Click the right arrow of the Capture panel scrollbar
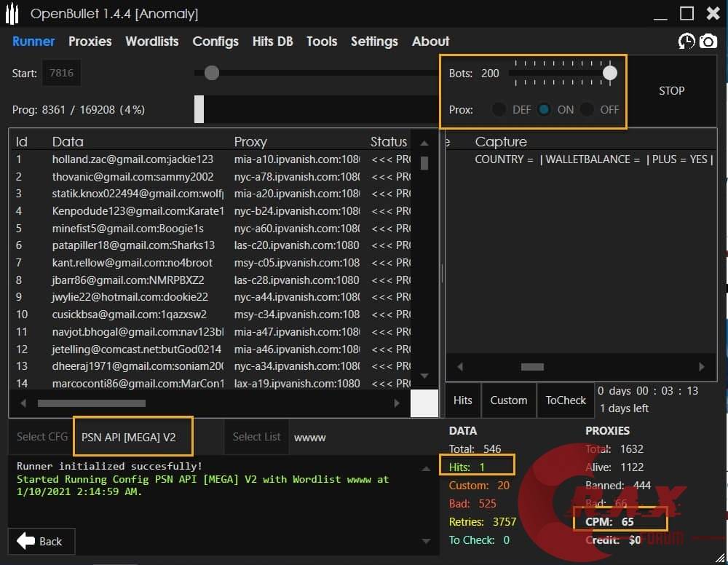 (702, 367)
